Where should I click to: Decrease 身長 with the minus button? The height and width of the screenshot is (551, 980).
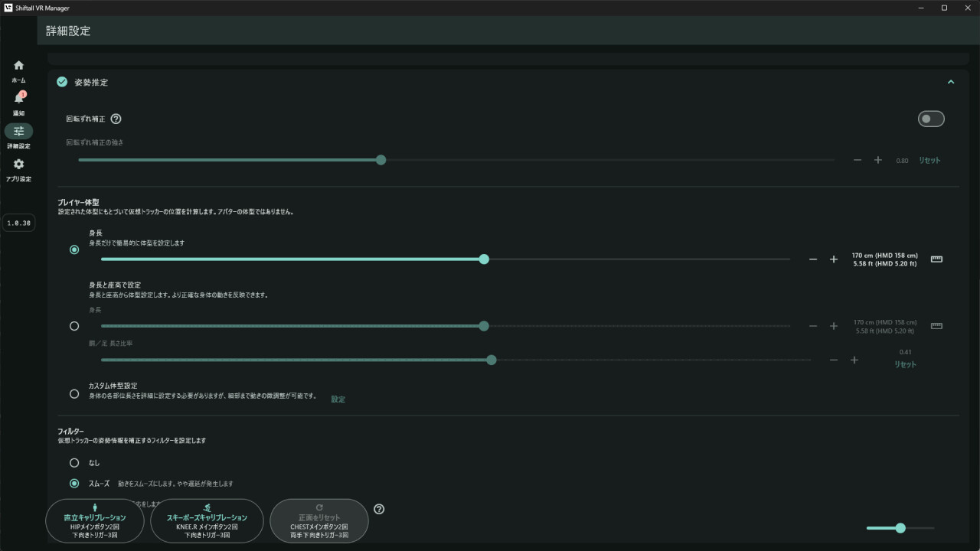813,259
